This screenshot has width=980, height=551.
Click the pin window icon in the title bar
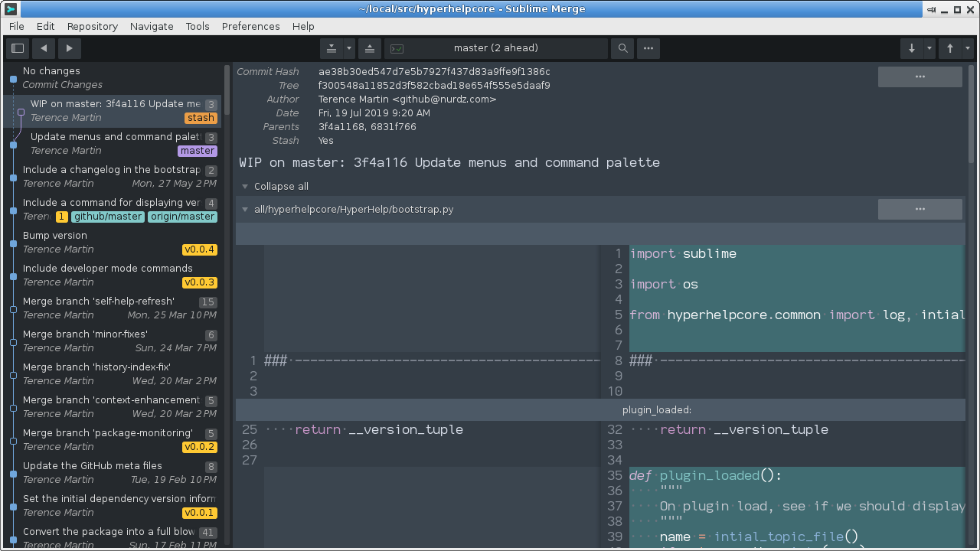[x=932, y=9]
